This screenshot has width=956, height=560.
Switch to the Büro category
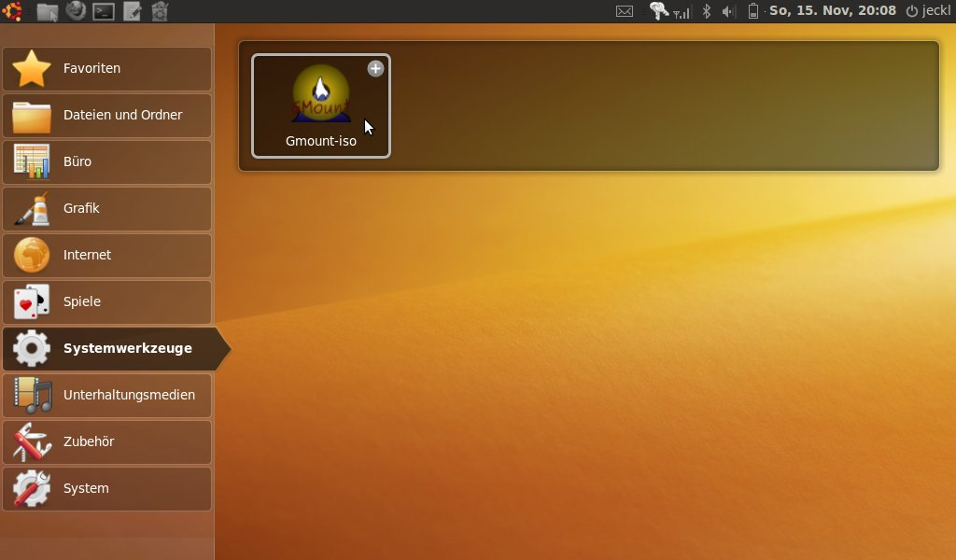(107, 162)
